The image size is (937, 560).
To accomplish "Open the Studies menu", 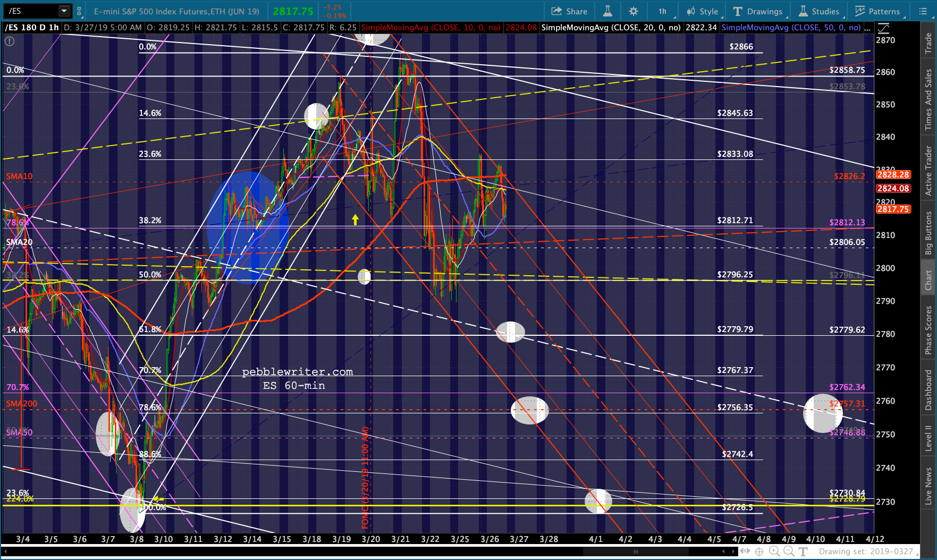I will [x=819, y=11].
